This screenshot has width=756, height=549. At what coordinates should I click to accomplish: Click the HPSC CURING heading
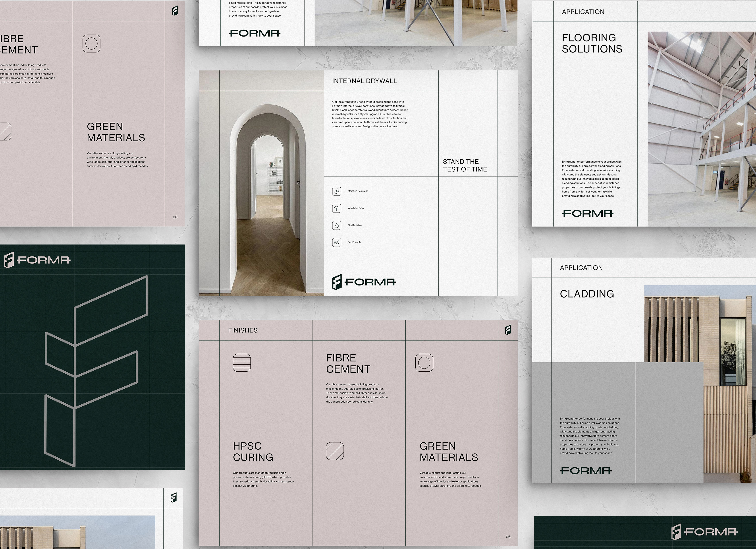click(253, 451)
